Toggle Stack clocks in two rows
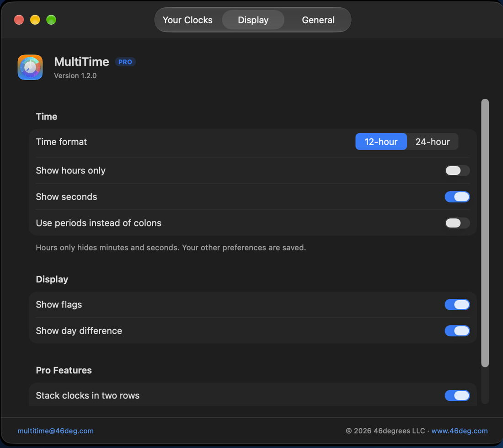 pos(457,395)
